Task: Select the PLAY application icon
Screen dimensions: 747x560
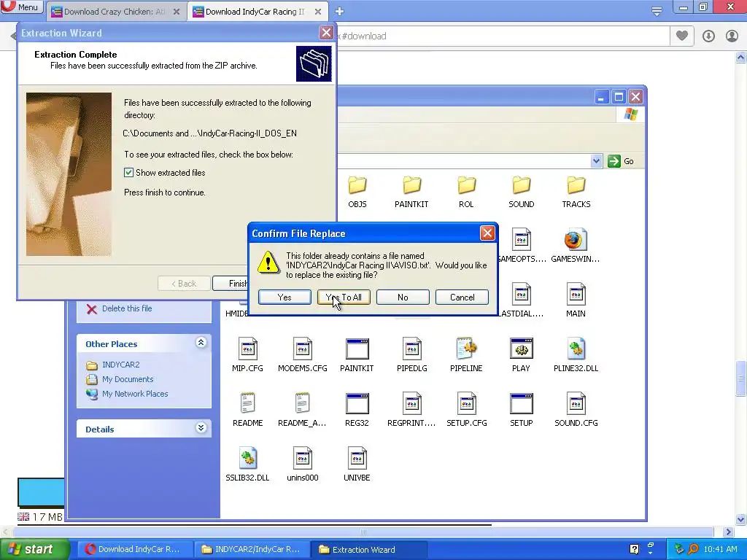Action: tap(521, 349)
